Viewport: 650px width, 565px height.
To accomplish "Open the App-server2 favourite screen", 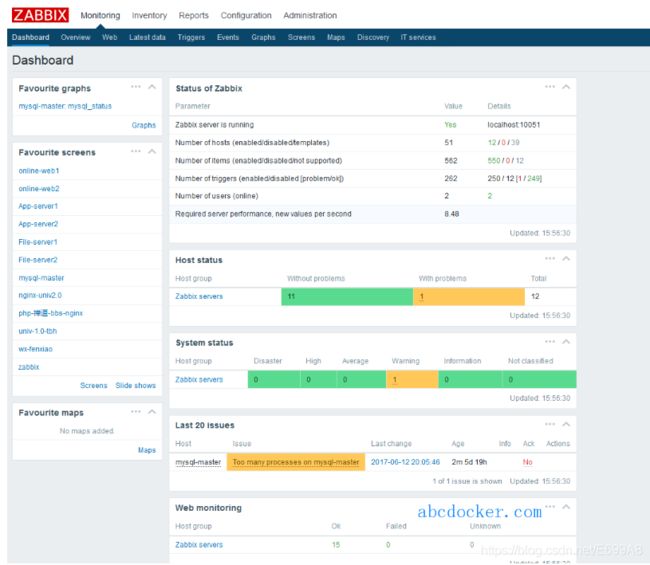I will pyautogui.click(x=38, y=224).
